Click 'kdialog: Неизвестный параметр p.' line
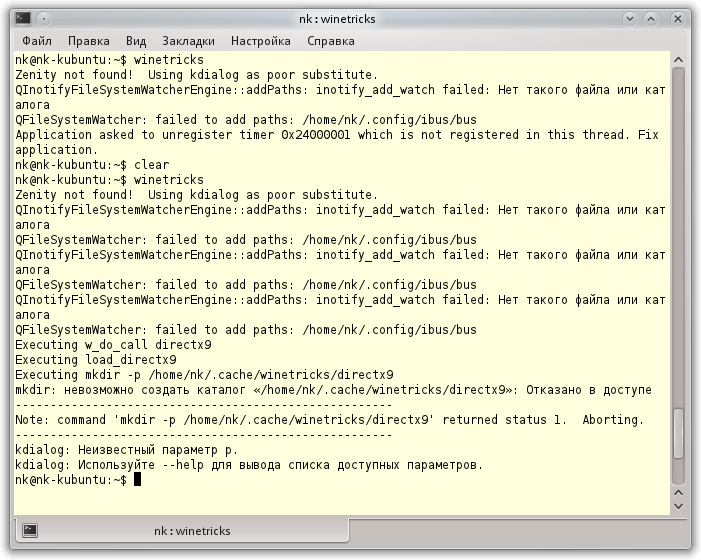The image size is (701, 560). pos(127,450)
